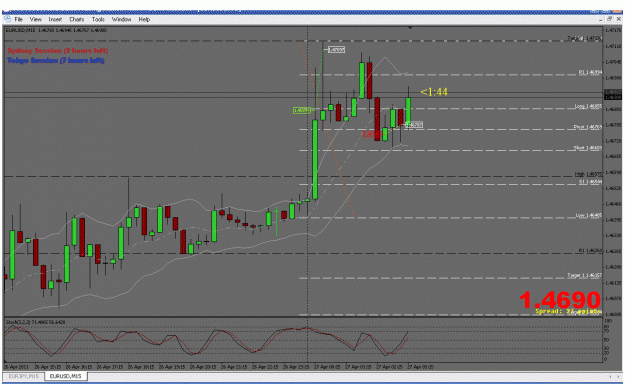625x384 pixels.
Task: Click the Low level label
Action: [x=589, y=215]
